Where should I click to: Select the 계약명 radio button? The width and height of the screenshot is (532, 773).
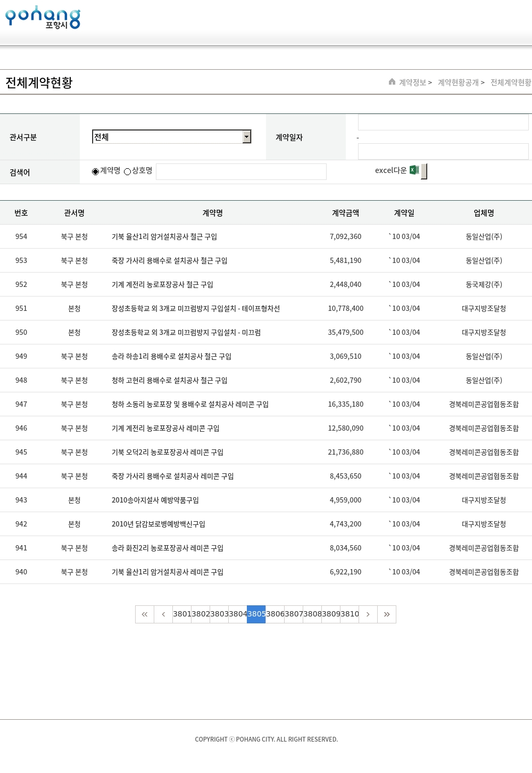[x=96, y=171]
